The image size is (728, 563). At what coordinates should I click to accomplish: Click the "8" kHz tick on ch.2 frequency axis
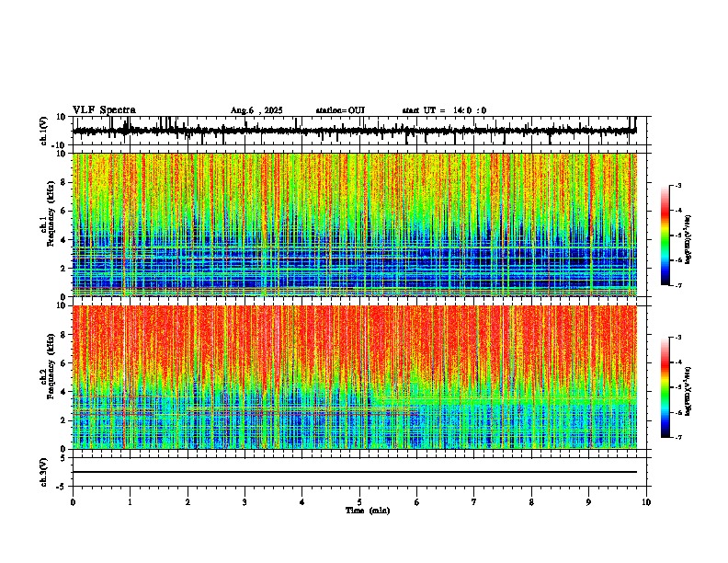click(x=64, y=335)
